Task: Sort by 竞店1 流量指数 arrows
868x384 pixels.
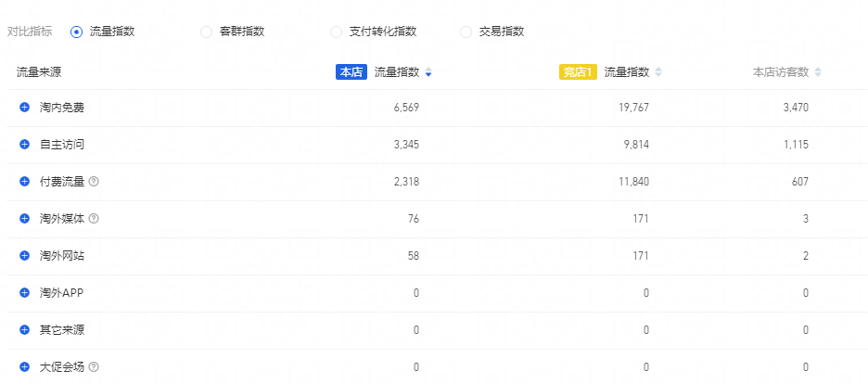Action: pyautogui.click(x=658, y=72)
